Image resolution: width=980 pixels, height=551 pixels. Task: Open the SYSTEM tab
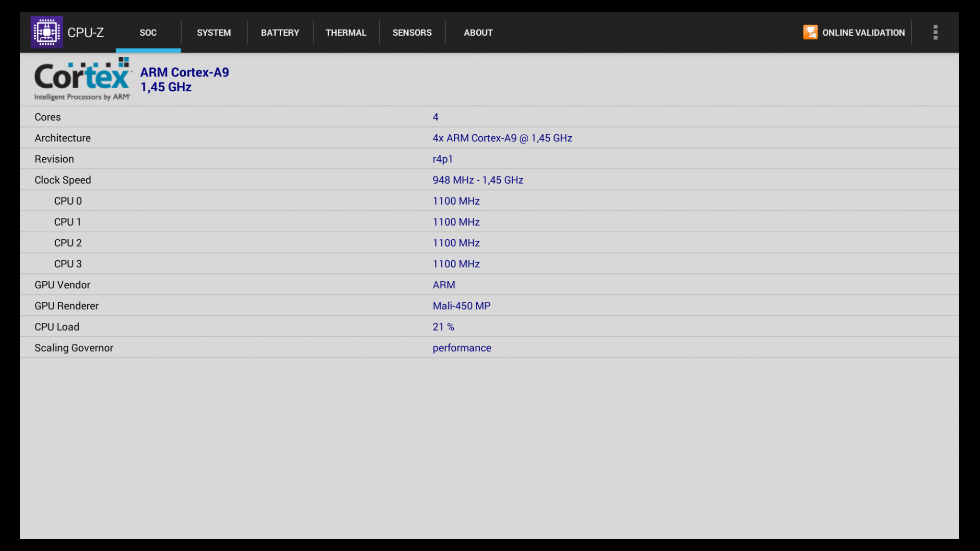(214, 32)
